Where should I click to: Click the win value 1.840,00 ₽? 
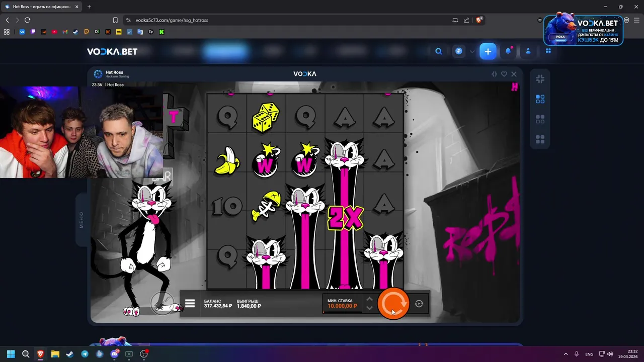(249, 306)
